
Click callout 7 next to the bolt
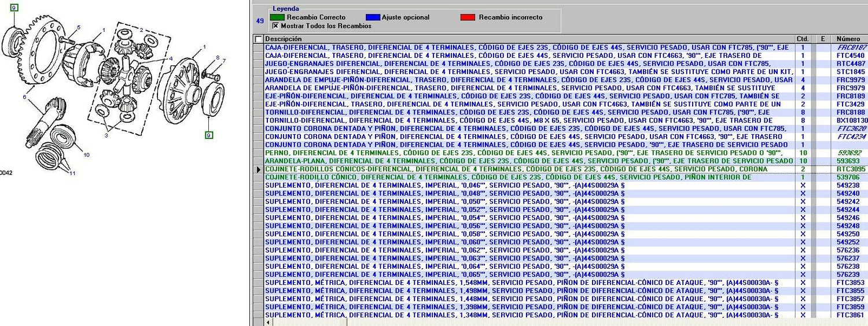(x=224, y=61)
